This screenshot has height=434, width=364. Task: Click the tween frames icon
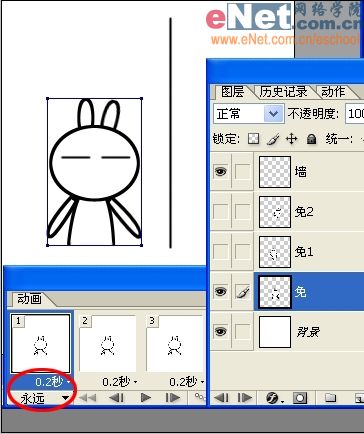pyautogui.click(x=200, y=397)
